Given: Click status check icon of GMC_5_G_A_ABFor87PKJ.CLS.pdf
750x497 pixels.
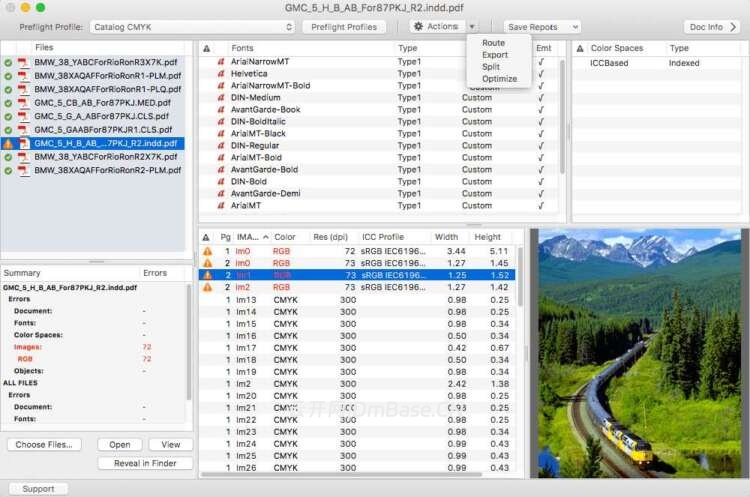Looking at the screenshot, I should click(8, 117).
